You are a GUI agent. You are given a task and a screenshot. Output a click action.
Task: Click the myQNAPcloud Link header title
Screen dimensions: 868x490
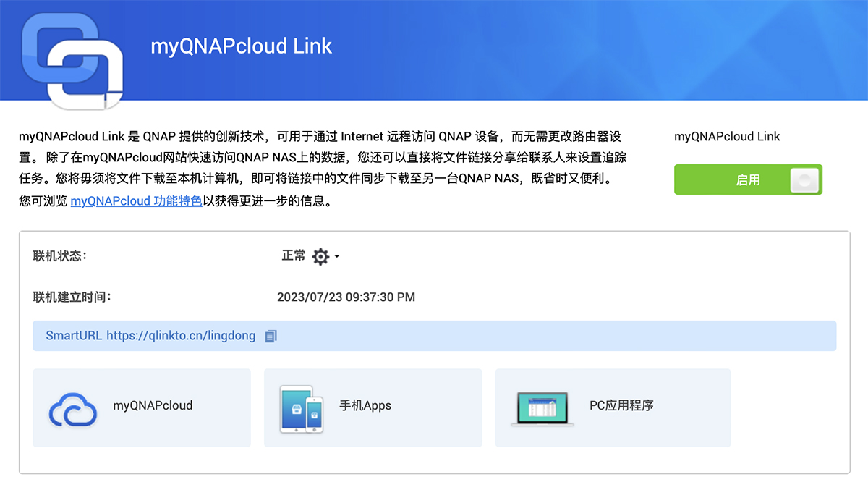[241, 46]
